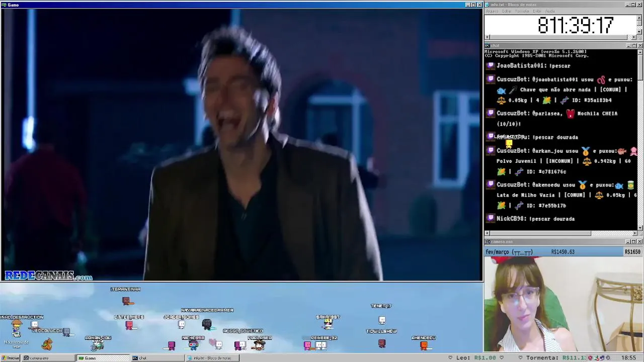Click the R$1450.63 progress bar in camera window
Image resolution: width=644 pixels, height=362 pixels.
[554, 252]
